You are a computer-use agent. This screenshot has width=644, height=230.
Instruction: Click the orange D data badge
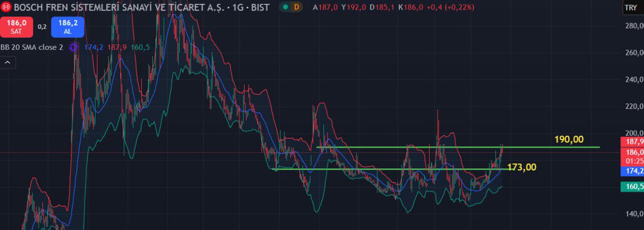[297, 7]
